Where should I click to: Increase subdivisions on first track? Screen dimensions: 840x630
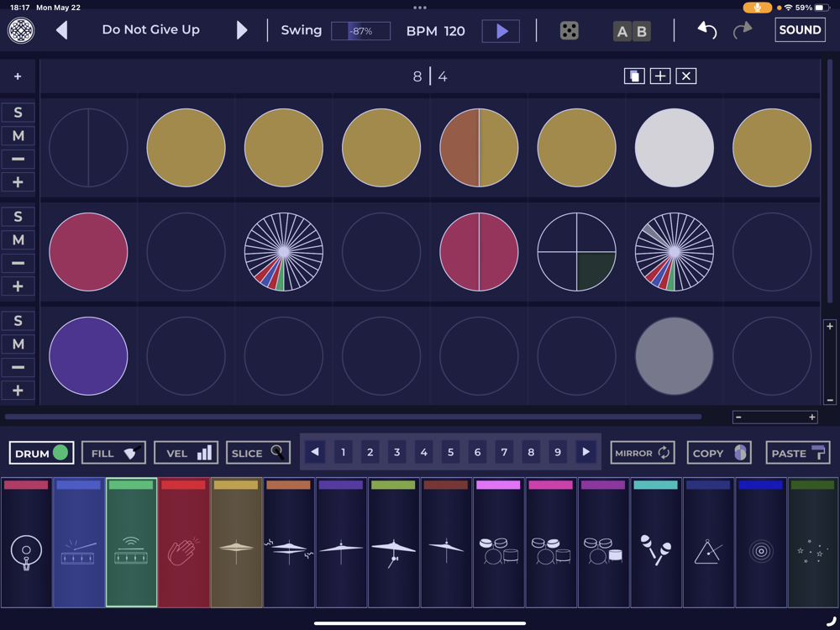pyautogui.click(x=18, y=182)
